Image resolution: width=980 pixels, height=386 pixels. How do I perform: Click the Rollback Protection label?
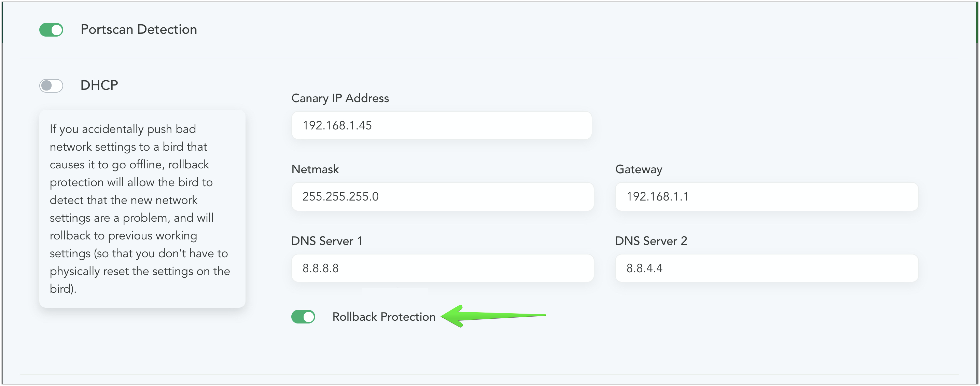coord(384,317)
